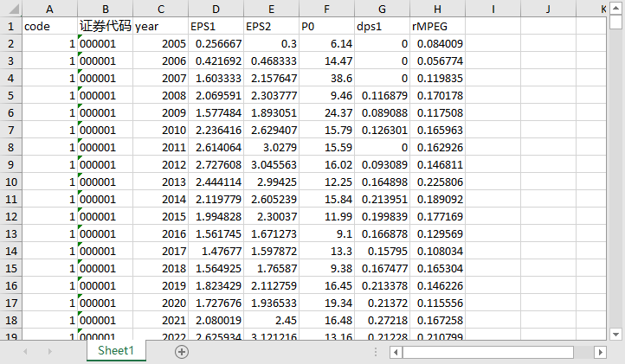
Task: Select column D header
Action: (x=216, y=9)
